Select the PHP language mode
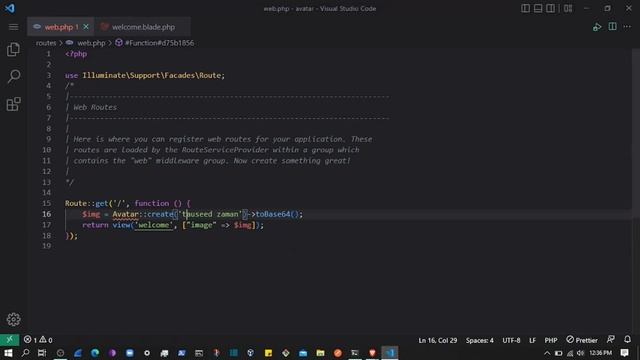The image size is (640, 360). (x=551, y=340)
